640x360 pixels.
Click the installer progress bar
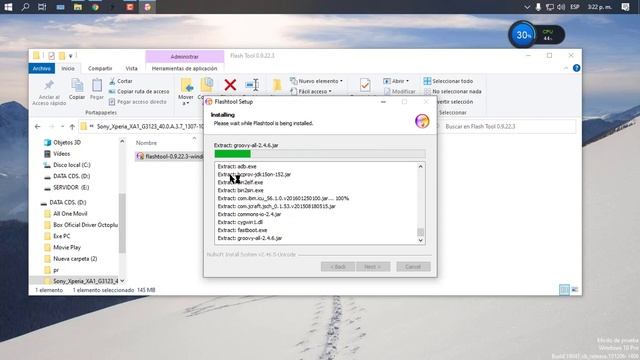tap(320, 154)
